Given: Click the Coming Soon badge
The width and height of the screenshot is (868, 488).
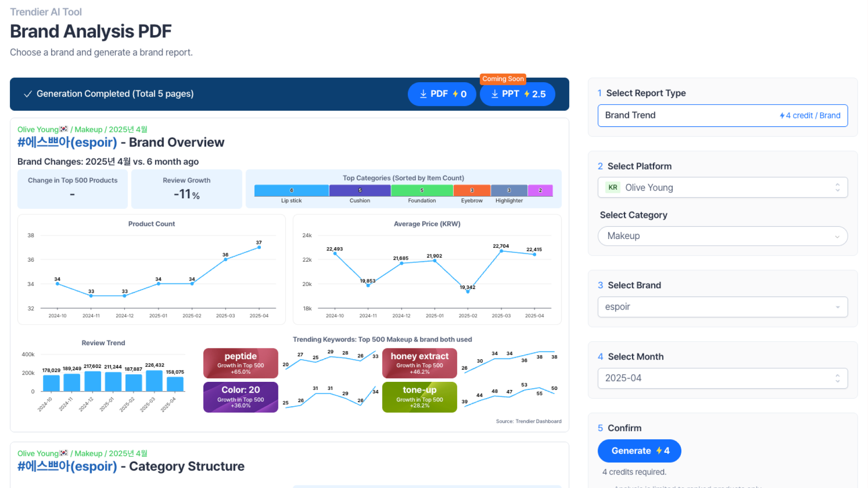Looking at the screenshot, I should click(x=503, y=79).
